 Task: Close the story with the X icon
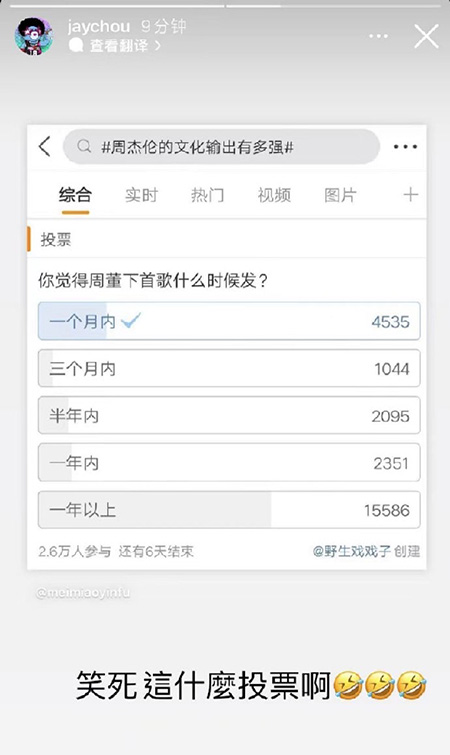coord(426,37)
